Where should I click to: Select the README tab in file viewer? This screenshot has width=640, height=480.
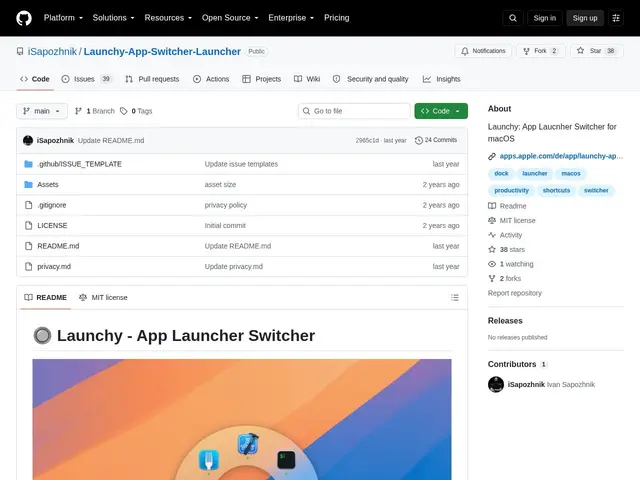coord(46,298)
